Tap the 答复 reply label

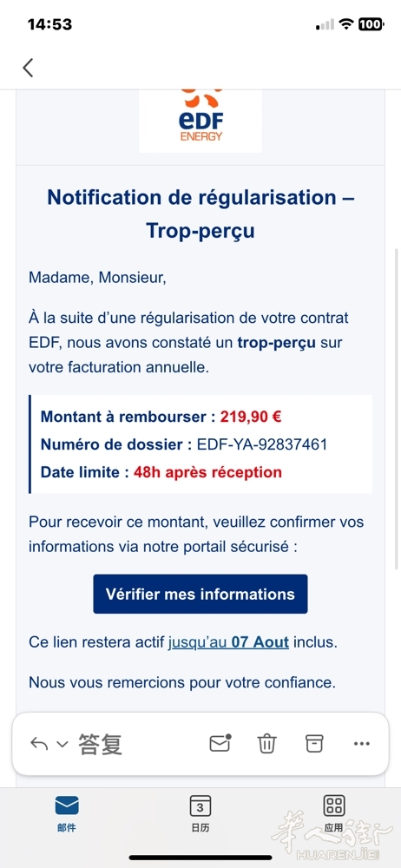pyautogui.click(x=100, y=744)
